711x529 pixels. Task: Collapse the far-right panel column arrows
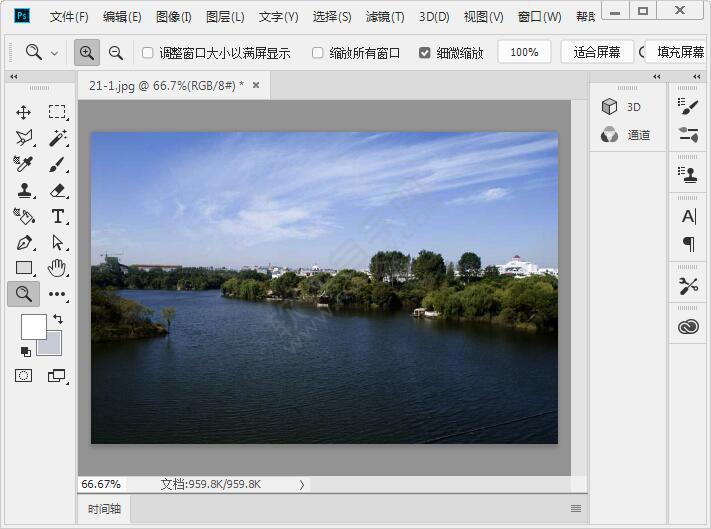(x=696, y=77)
